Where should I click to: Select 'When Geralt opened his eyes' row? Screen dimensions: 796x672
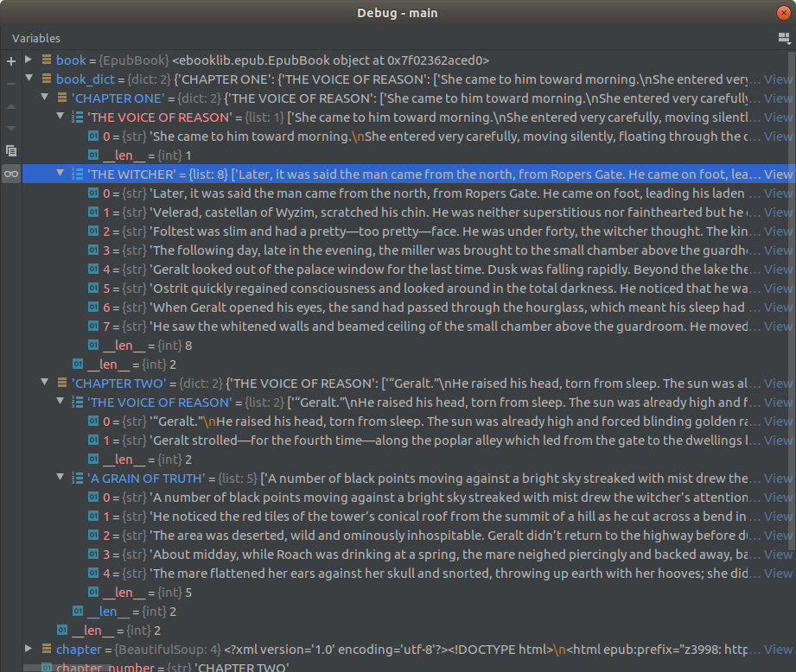pos(408,307)
